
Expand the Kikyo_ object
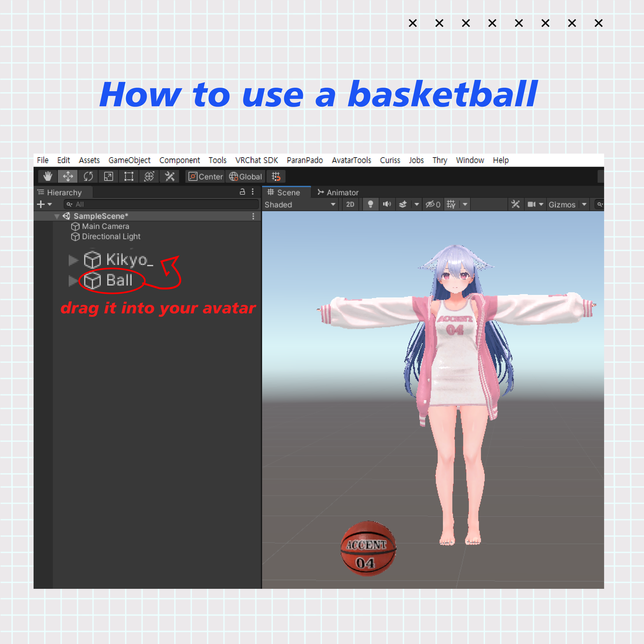[73, 260]
